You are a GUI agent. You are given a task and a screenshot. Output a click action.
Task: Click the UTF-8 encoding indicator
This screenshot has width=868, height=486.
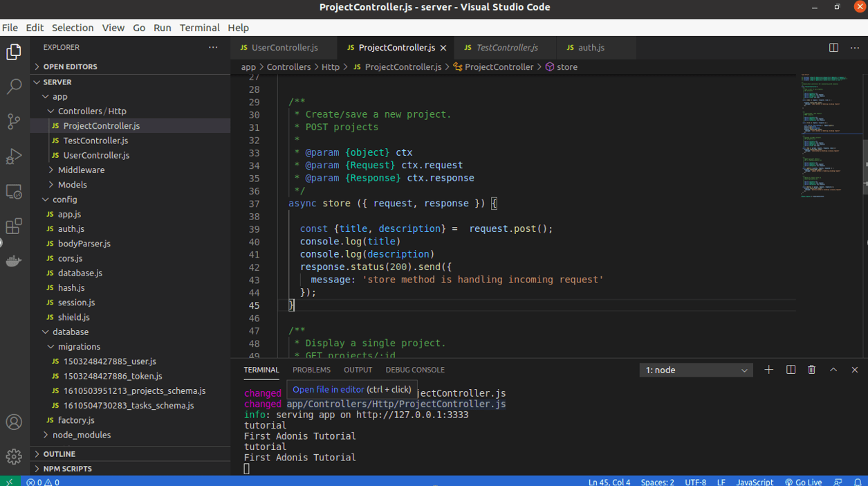pyautogui.click(x=695, y=482)
